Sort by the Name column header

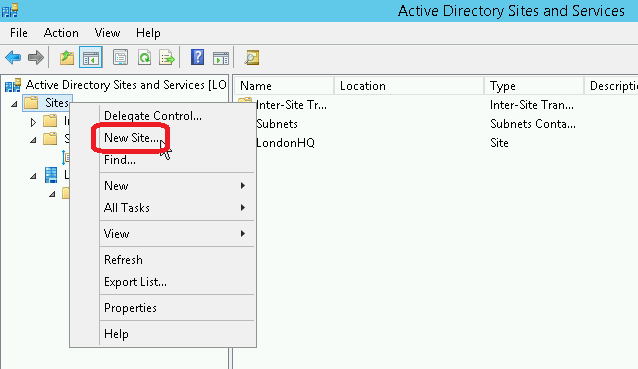284,86
